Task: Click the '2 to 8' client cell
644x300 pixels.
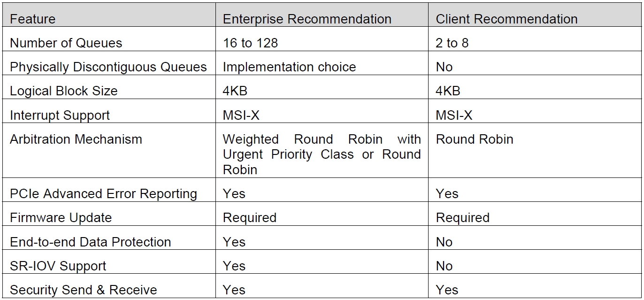Action: (x=452, y=43)
